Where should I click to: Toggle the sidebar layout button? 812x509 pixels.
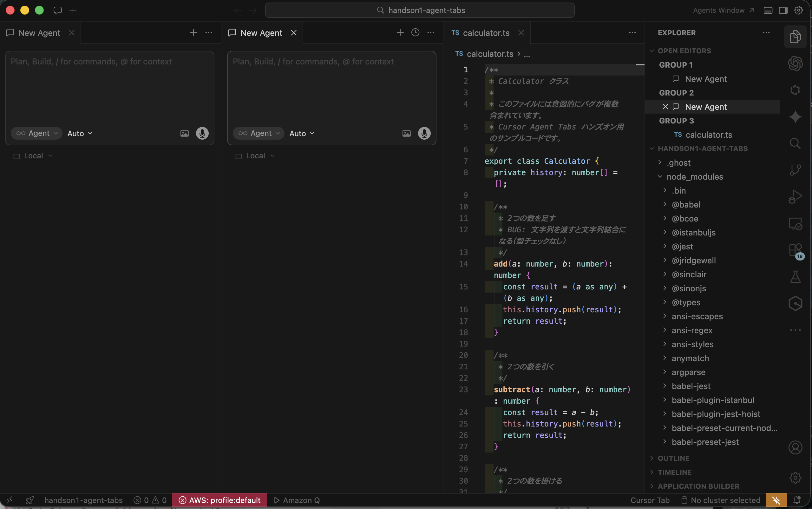783,10
